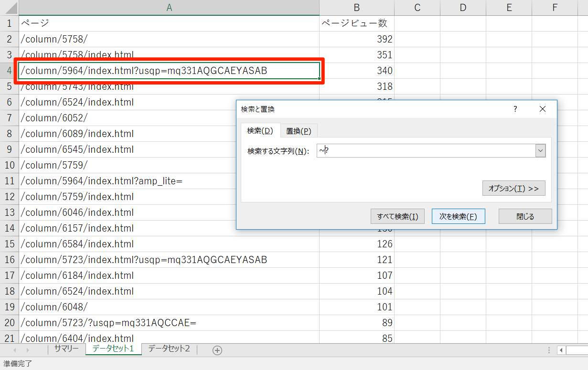Screen dimensions: 588x370
Task: Click cell /column/6584/index.html
Action: (169, 244)
